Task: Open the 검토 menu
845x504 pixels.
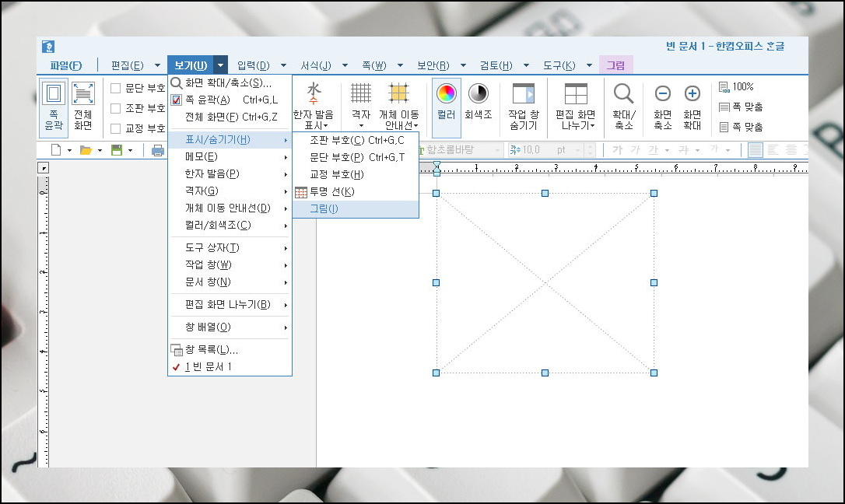Action: click(x=496, y=65)
